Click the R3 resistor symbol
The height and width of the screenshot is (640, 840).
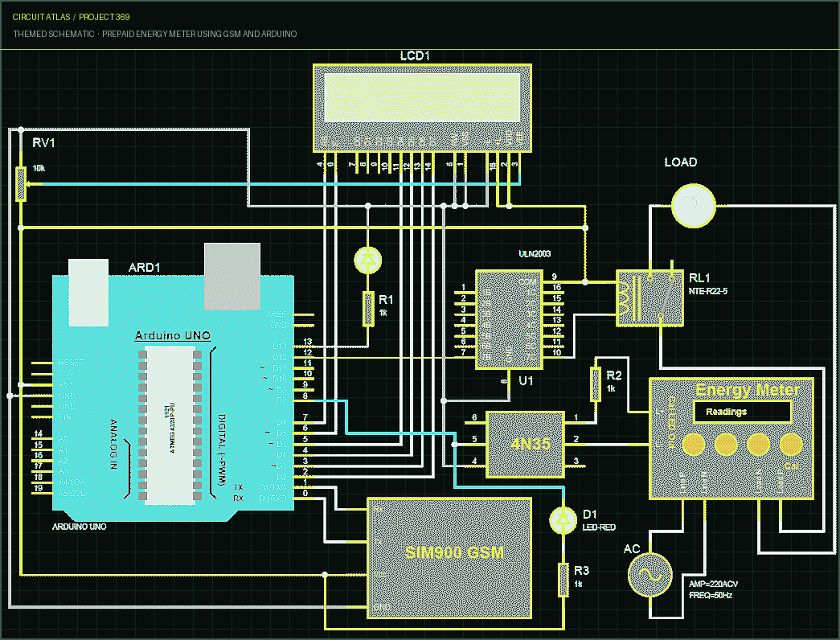(563, 580)
